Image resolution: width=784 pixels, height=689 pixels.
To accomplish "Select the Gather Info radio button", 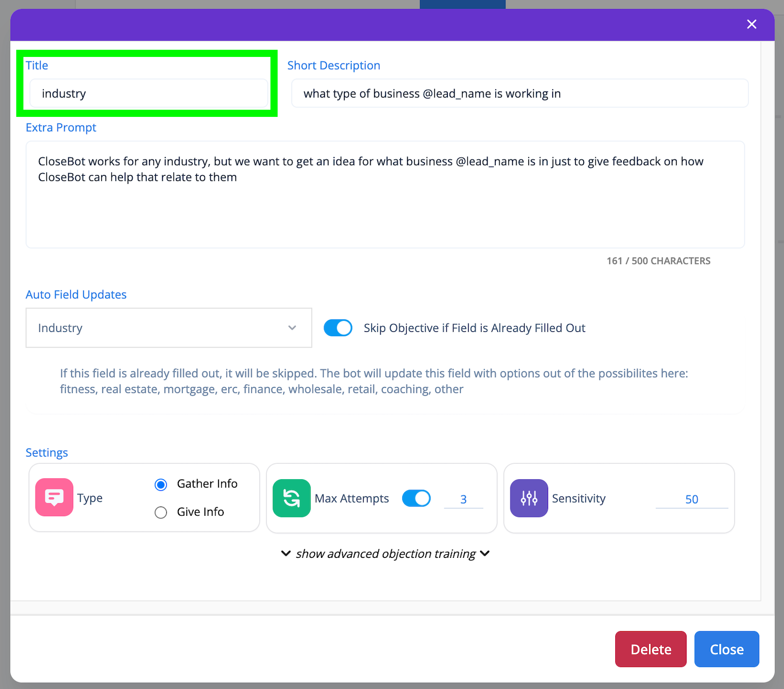I will pos(161,485).
